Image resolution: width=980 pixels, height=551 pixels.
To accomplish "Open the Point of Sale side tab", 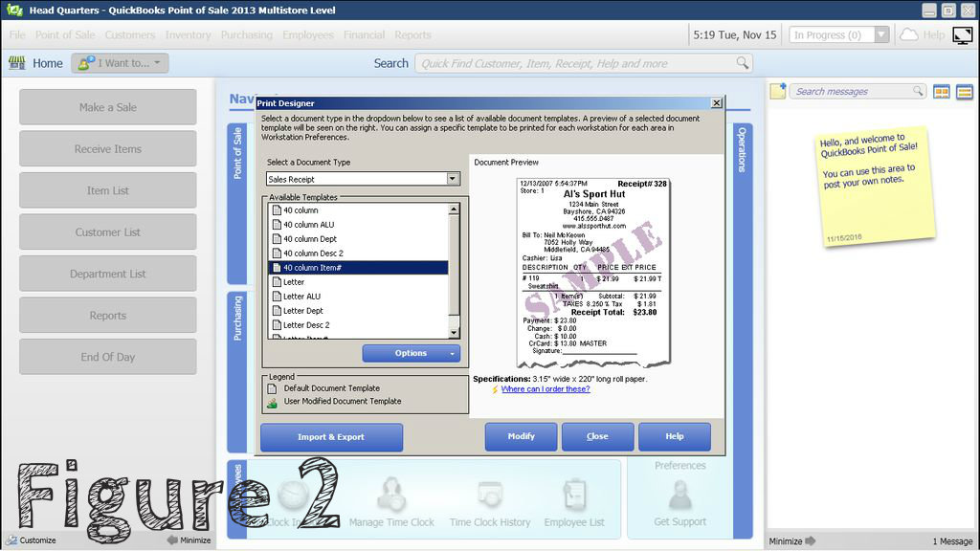I will [237, 203].
